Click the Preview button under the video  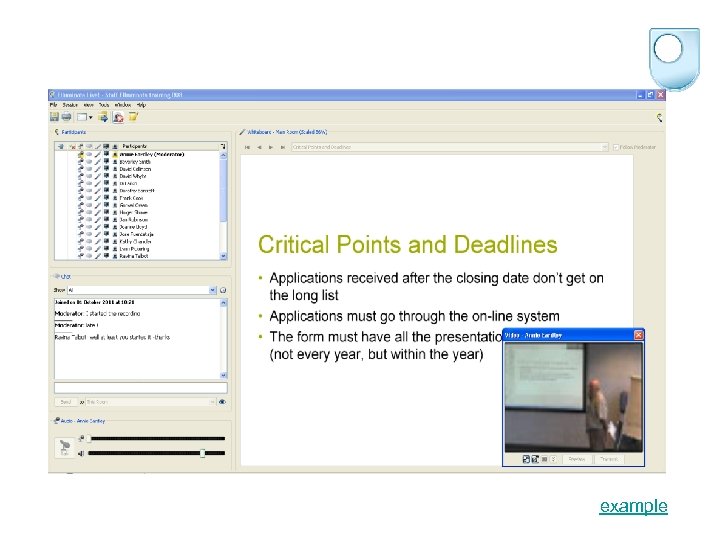576,459
